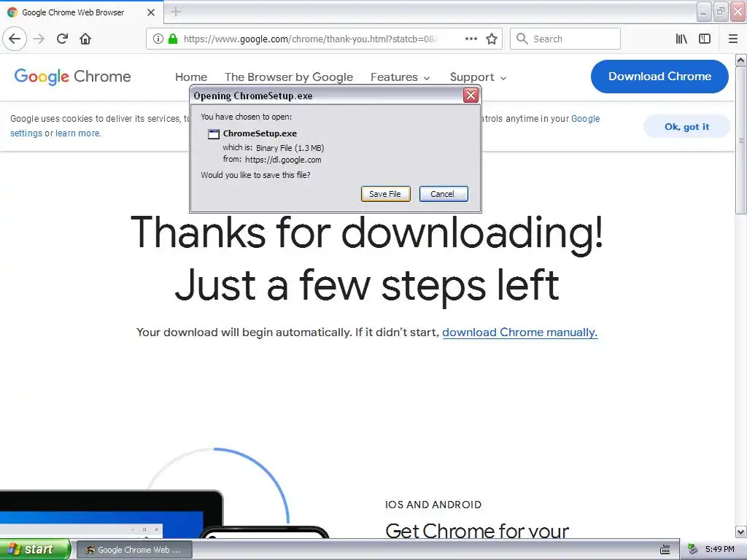Image resolution: width=747 pixels, height=560 pixels.
Task: Click the tab favicon for Chrome
Action: 12,12
